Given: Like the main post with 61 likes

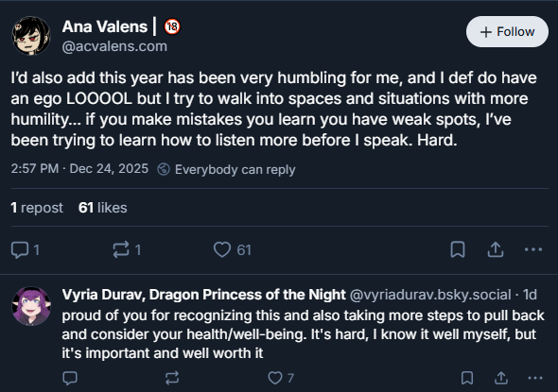Looking at the screenshot, I should (x=233, y=250).
